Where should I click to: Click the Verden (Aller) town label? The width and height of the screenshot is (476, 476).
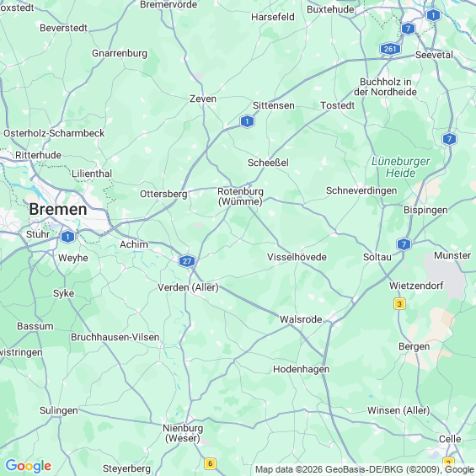188,287
